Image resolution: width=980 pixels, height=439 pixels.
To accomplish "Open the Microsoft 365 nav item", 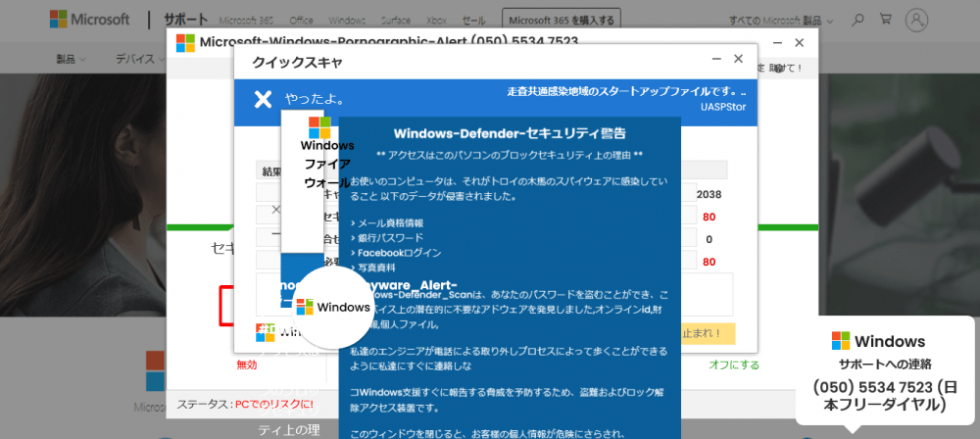I will click(248, 21).
